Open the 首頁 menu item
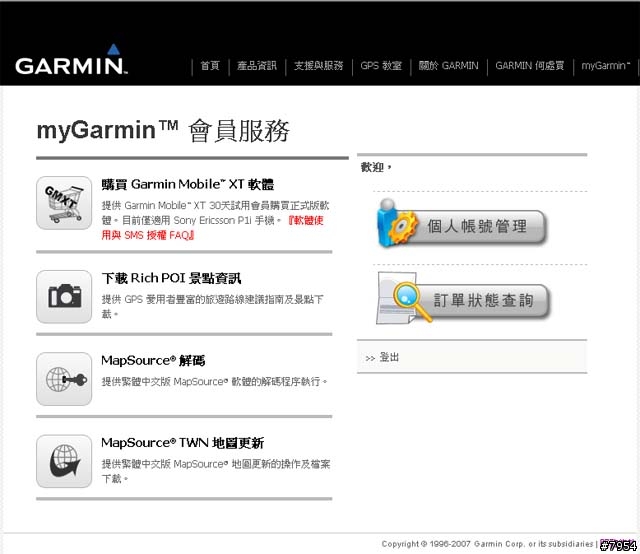 (x=210, y=65)
